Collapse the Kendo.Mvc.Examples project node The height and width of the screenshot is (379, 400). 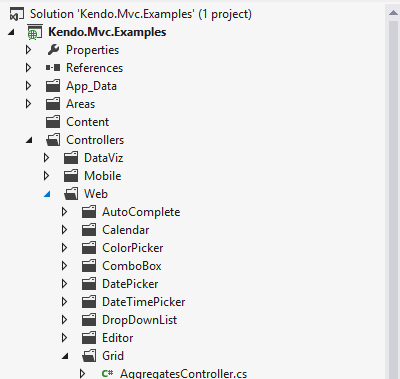[x=11, y=32]
